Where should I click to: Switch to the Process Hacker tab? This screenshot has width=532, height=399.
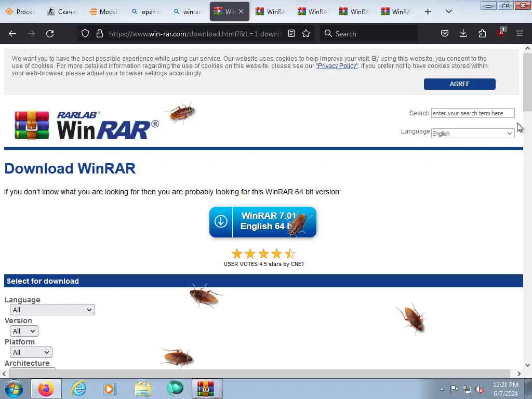pos(19,11)
